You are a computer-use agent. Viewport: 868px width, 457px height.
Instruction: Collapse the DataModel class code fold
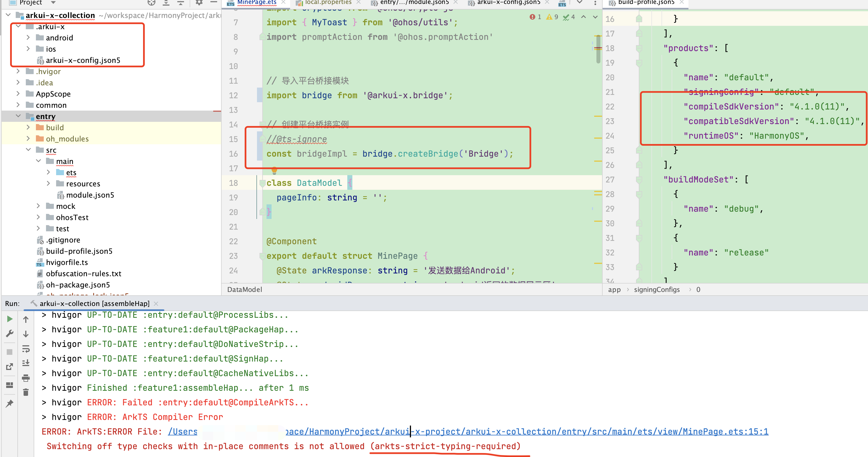263,183
